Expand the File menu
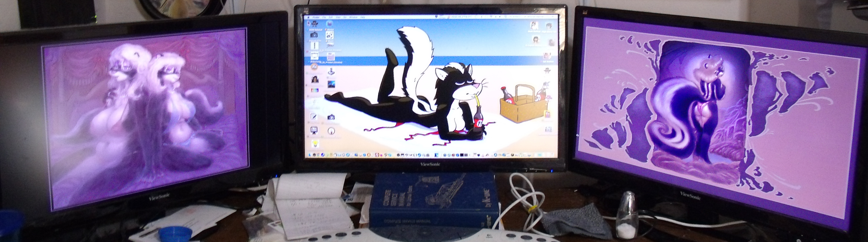 [324, 17]
